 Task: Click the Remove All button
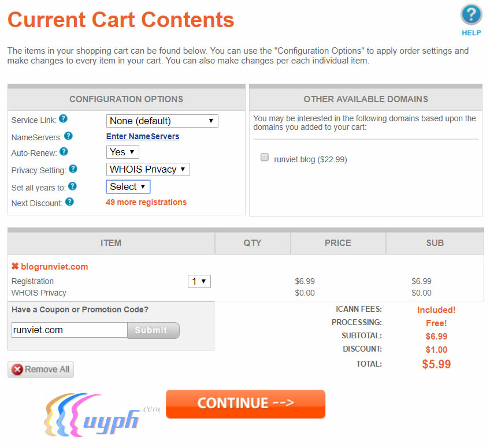coord(41,369)
